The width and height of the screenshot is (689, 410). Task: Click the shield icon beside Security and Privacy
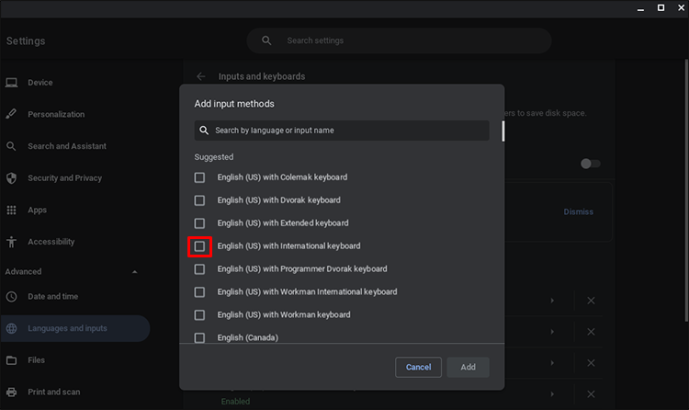11,178
